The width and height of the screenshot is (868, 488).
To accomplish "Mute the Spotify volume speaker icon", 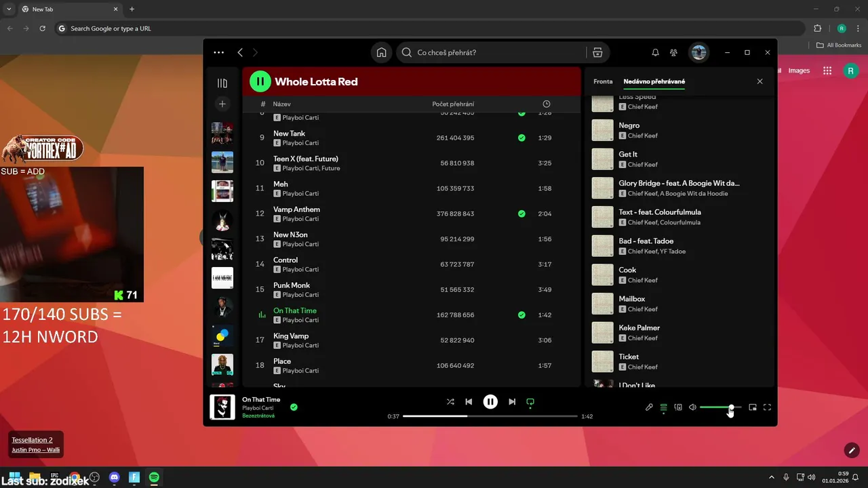I will (692, 407).
